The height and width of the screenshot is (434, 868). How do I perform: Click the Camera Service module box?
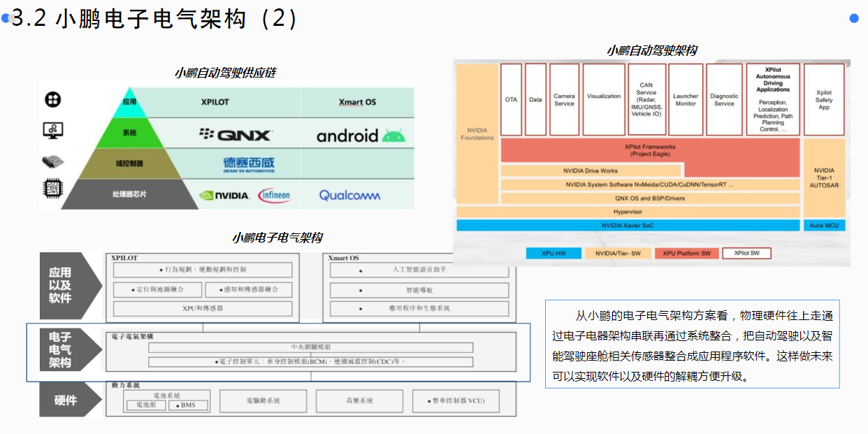point(565,99)
